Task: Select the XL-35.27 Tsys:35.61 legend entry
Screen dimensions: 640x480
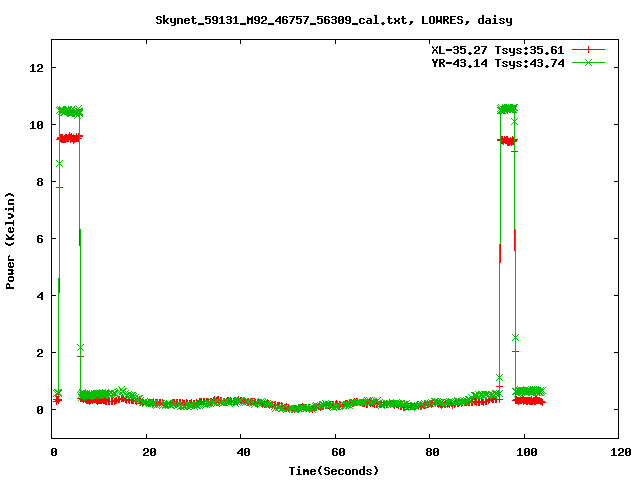Action: click(x=498, y=50)
